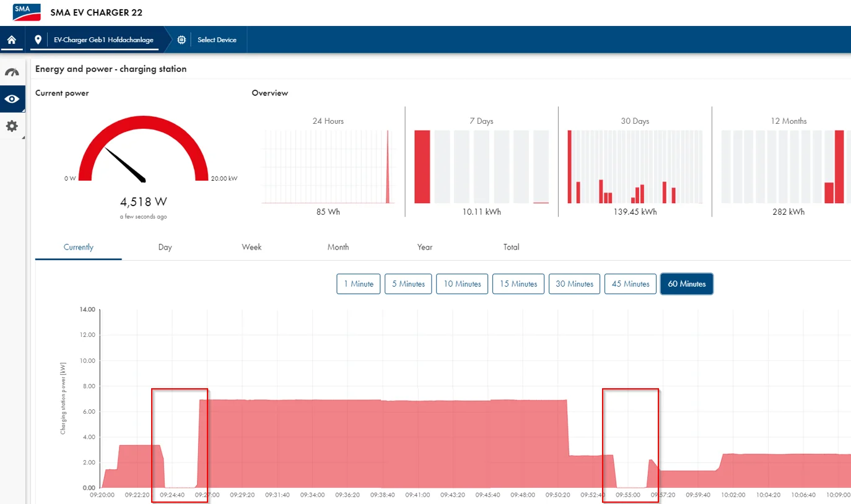Open EV-Charger Geb1 Hofdachanlage breadcrumb
Screen dimensions: 851x504
coord(103,40)
